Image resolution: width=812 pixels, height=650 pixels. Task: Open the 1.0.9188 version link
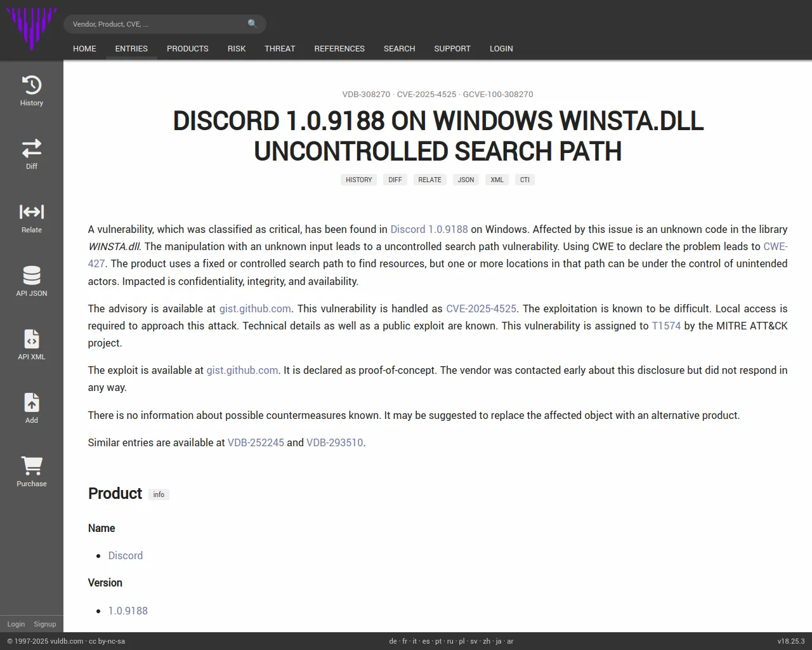128,611
